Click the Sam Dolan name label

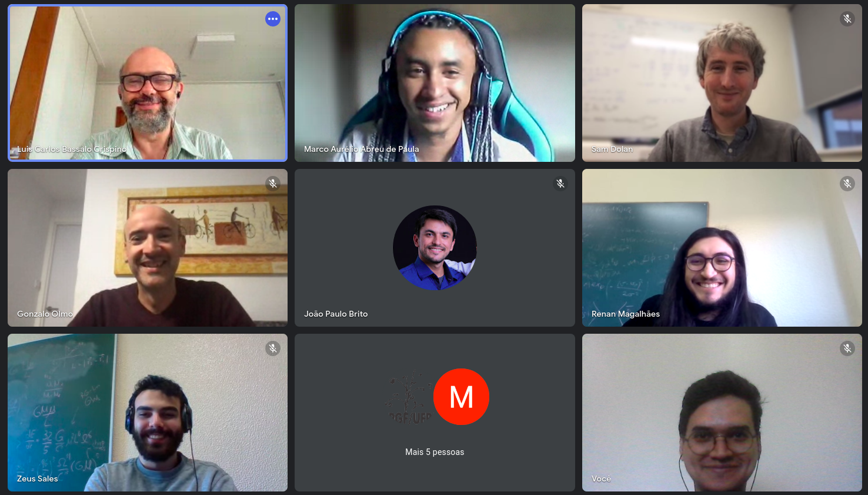click(x=612, y=149)
